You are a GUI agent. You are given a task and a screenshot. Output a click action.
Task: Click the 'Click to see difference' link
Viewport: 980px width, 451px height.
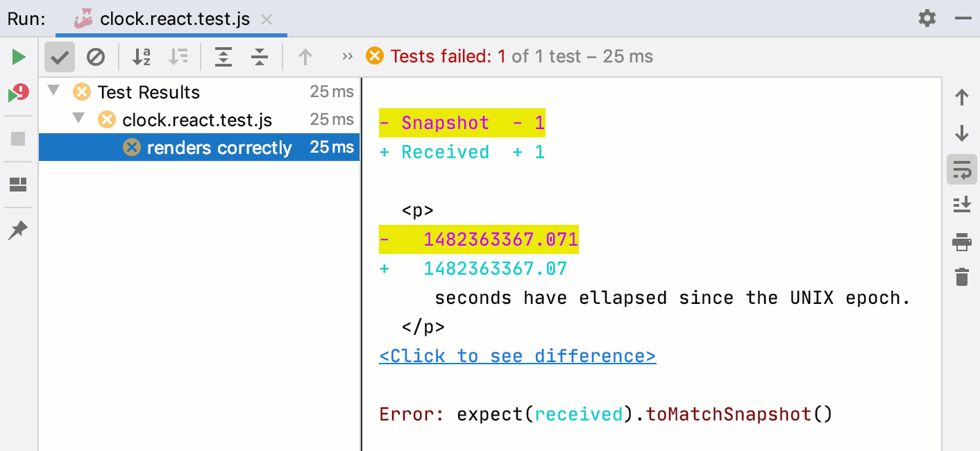[517, 355]
